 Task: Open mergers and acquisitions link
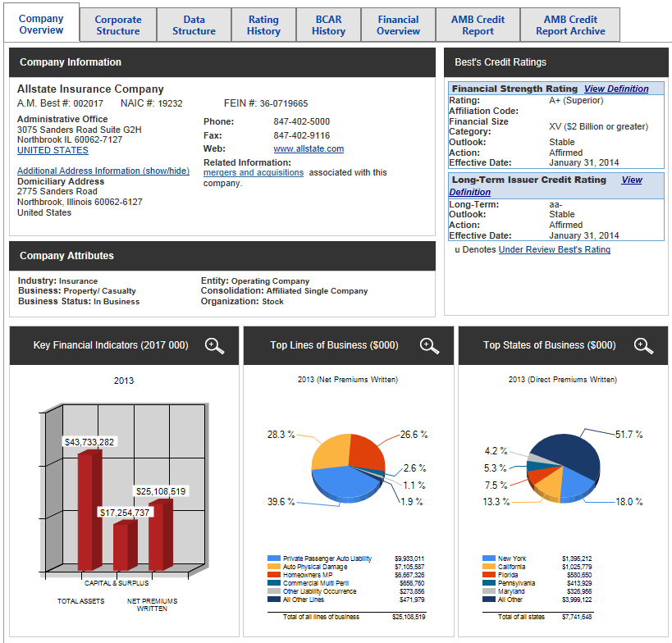pyautogui.click(x=254, y=172)
